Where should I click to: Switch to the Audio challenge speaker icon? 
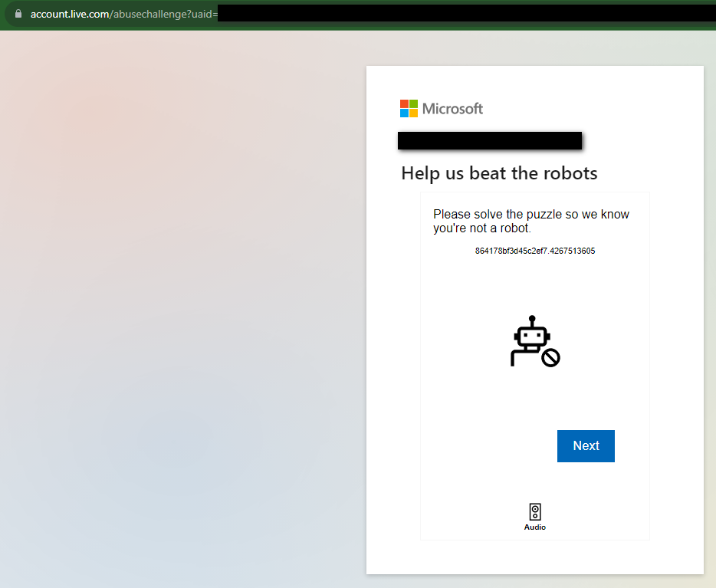(x=535, y=512)
